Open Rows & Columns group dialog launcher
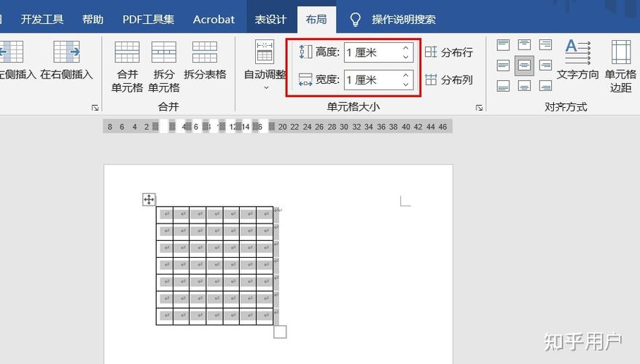This screenshot has height=364, width=640. 95,108
